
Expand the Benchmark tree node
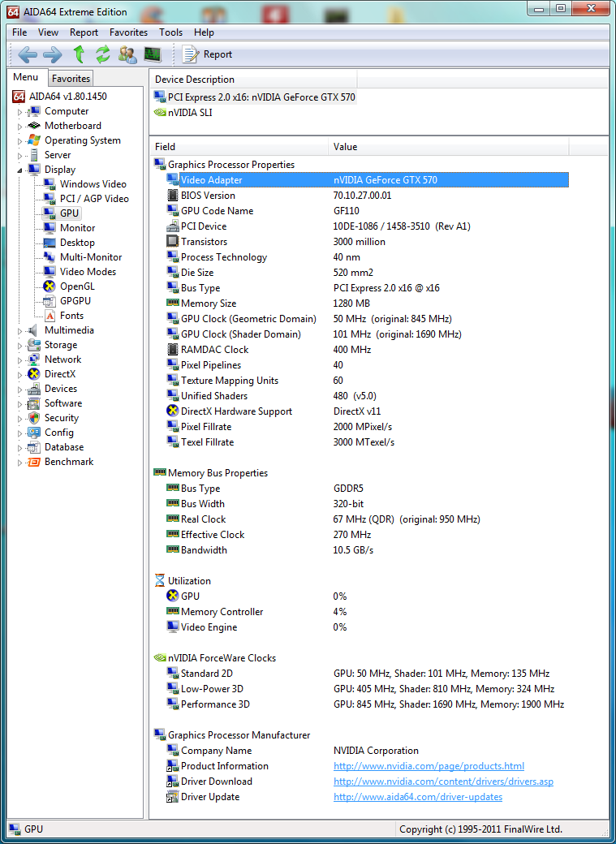tap(20, 463)
